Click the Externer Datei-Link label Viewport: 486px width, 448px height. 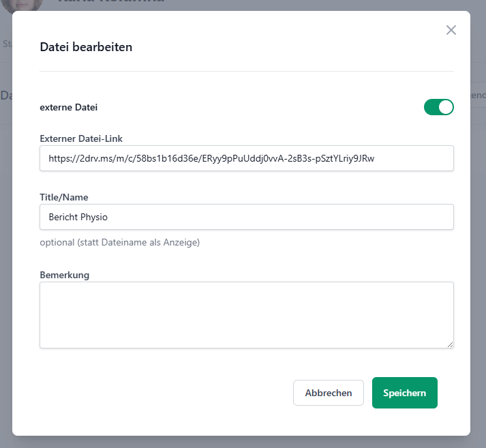click(x=81, y=138)
